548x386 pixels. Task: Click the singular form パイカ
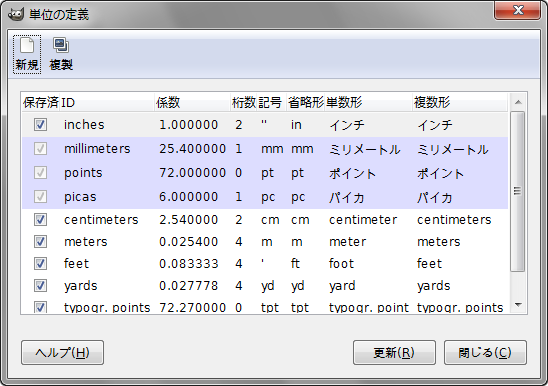pos(347,197)
